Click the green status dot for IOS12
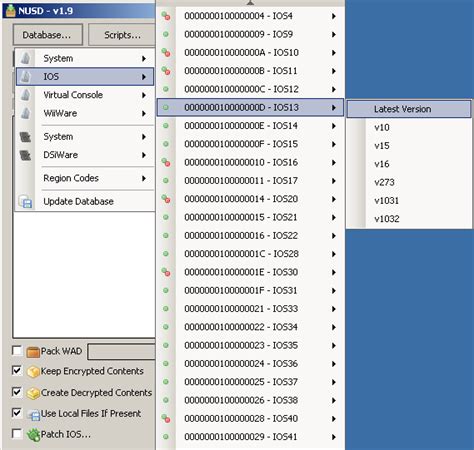 click(166, 89)
